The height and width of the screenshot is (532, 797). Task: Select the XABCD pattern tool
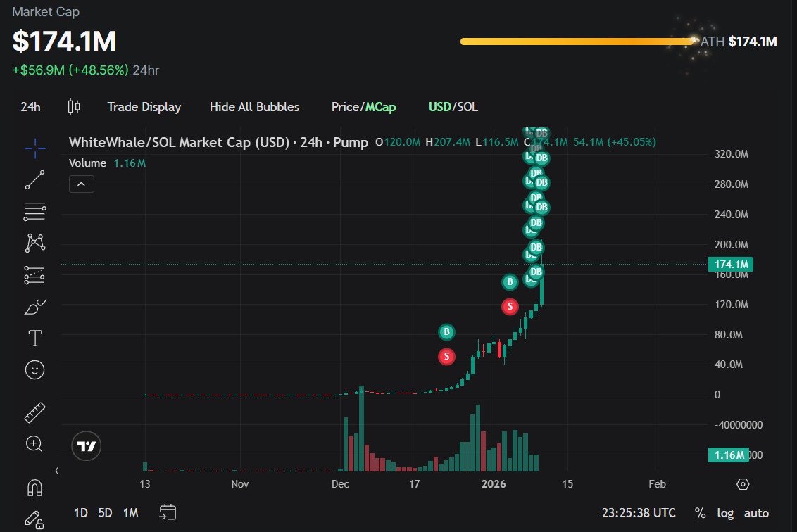(x=35, y=243)
